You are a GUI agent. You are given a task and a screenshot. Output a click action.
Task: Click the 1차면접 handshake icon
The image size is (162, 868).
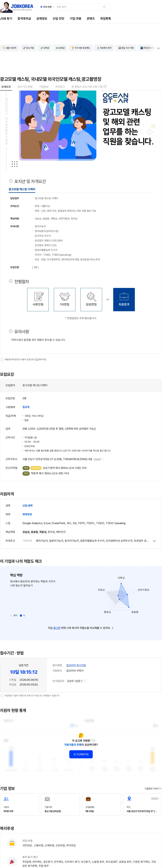pyautogui.click(x=65, y=297)
